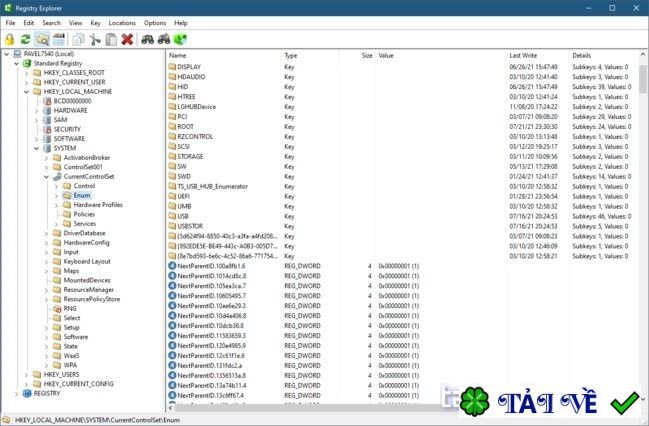Click the green globe toolbar icon
The image size is (649, 426).
point(180,39)
